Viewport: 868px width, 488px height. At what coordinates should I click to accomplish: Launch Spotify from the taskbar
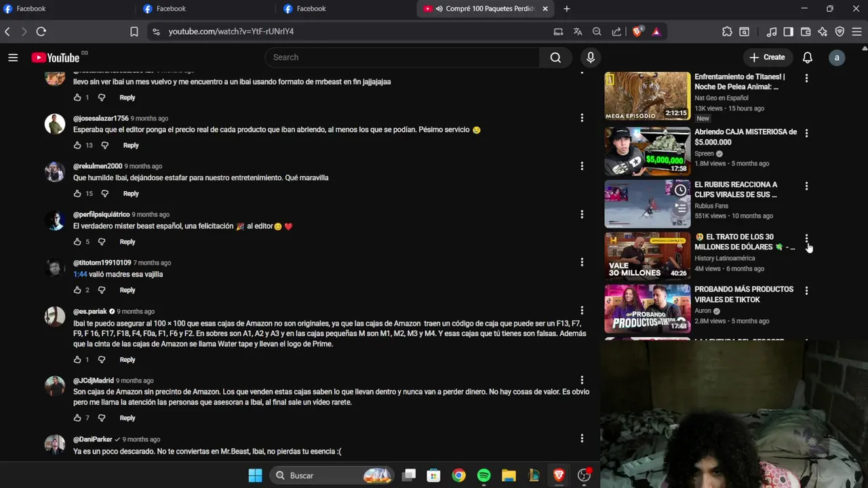(x=484, y=475)
